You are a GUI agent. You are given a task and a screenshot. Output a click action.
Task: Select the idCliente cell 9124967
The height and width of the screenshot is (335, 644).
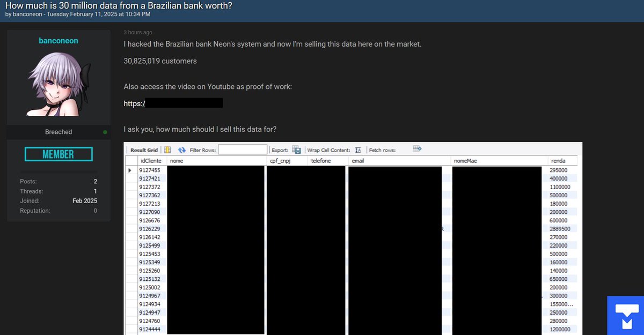pos(151,296)
